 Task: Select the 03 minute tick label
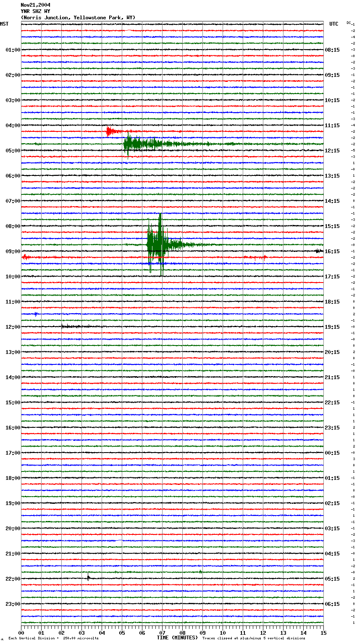click(82, 633)
